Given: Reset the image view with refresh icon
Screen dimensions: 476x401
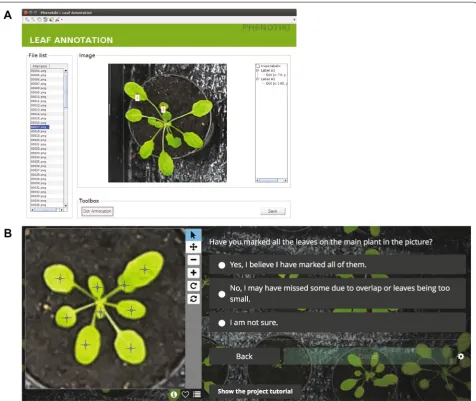Looking at the screenshot, I should point(193,299).
